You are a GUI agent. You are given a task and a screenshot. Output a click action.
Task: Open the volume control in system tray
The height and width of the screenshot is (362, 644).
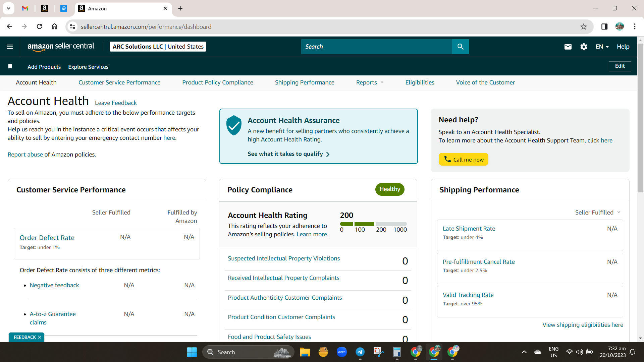(x=579, y=352)
